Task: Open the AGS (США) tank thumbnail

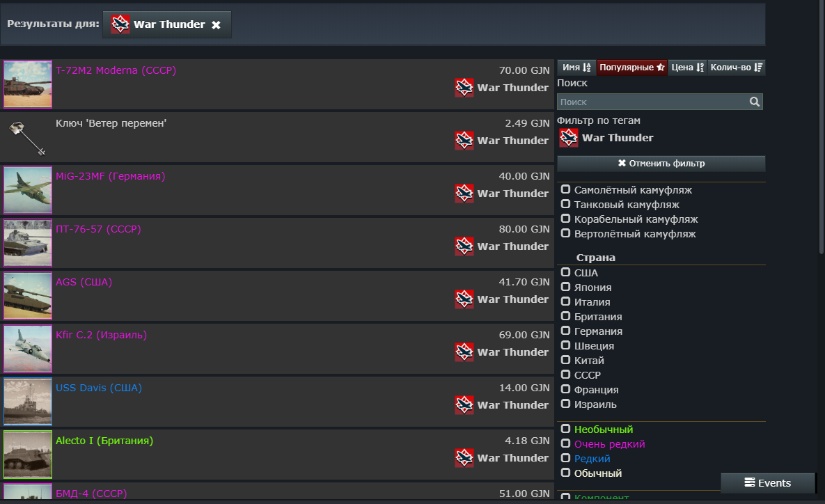Action: pyautogui.click(x=28, y=296)
